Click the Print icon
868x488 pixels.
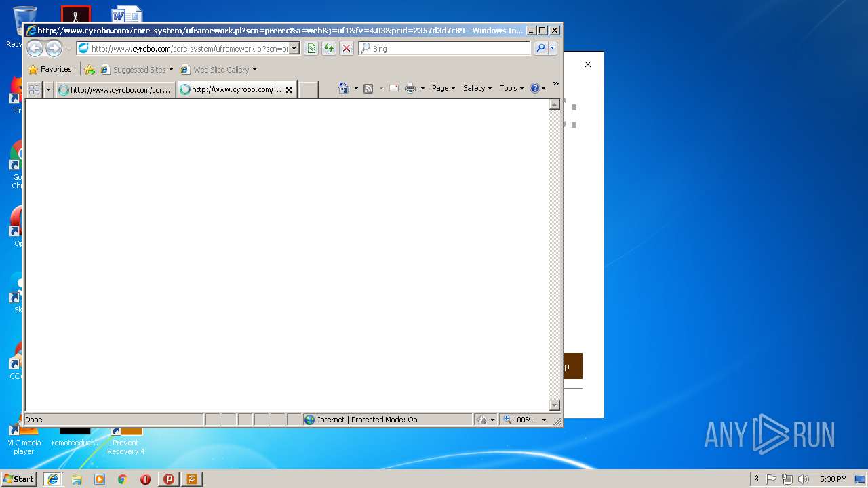tap(410, 88)
